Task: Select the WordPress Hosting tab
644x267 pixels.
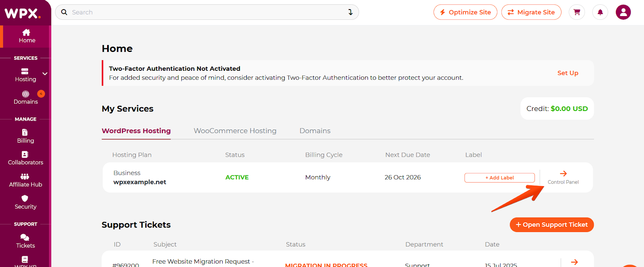Action: point(136,131)
